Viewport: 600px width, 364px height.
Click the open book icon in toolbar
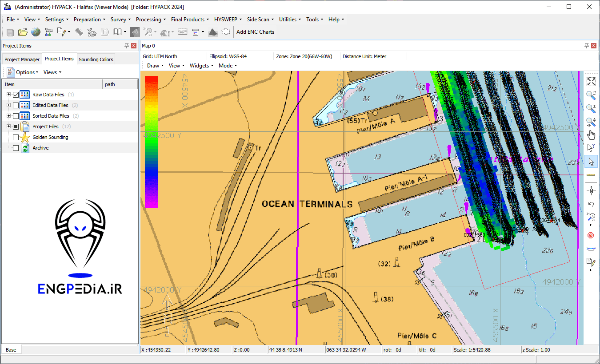tap(117, 32)
